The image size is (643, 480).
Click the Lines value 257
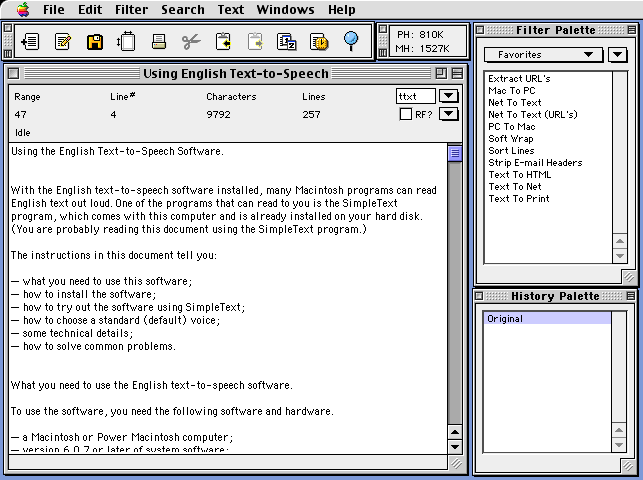click(311, 114)
